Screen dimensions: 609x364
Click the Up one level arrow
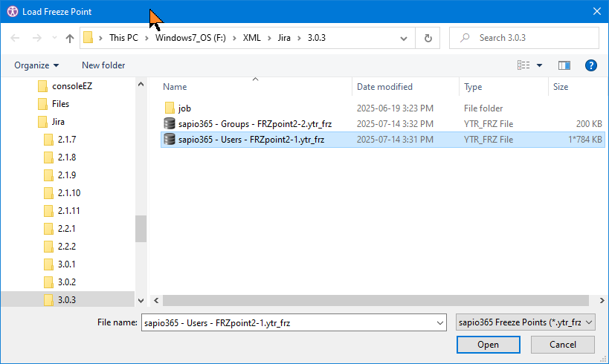(70, 38)
